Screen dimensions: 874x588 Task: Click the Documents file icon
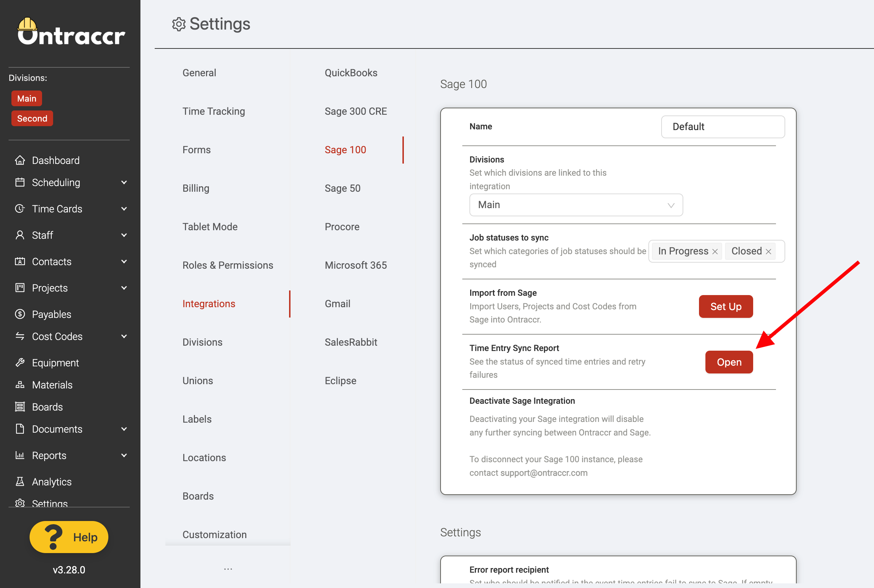click(20, 429)
